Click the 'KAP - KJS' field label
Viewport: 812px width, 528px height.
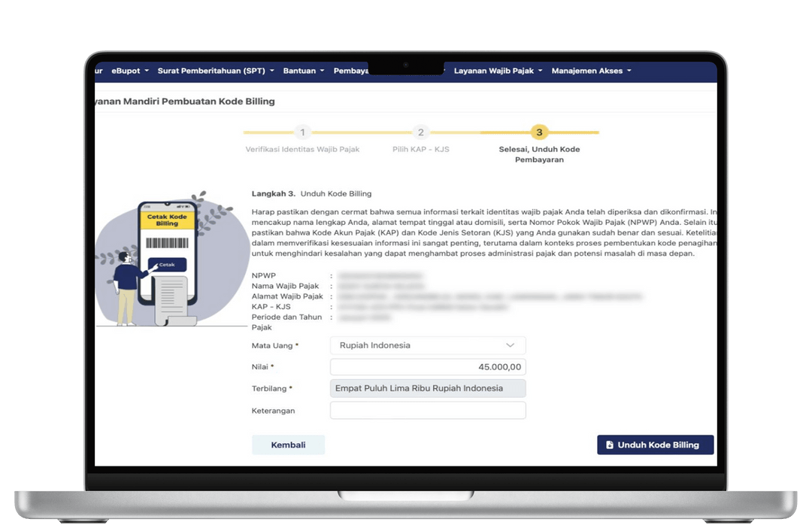tap(271, 307)
